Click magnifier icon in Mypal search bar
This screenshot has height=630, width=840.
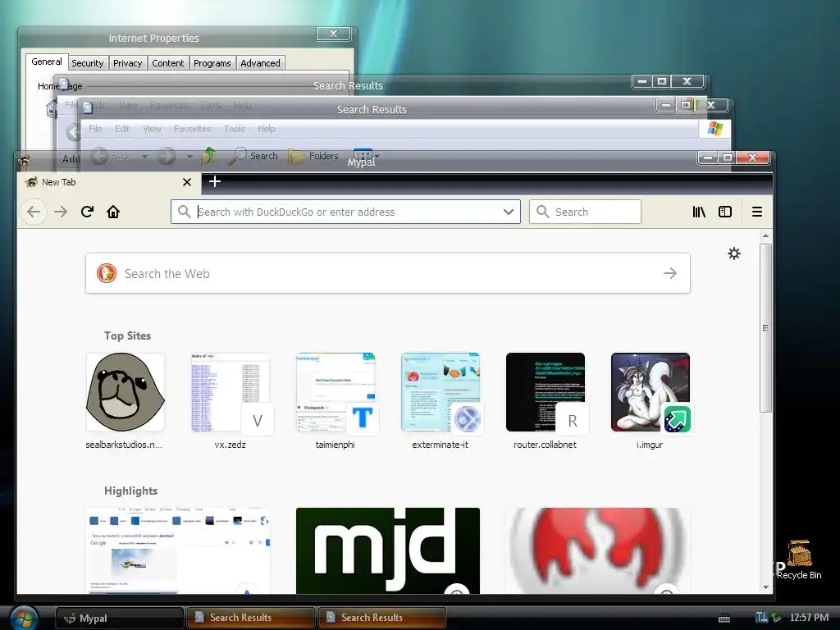(x=543, y=212)
